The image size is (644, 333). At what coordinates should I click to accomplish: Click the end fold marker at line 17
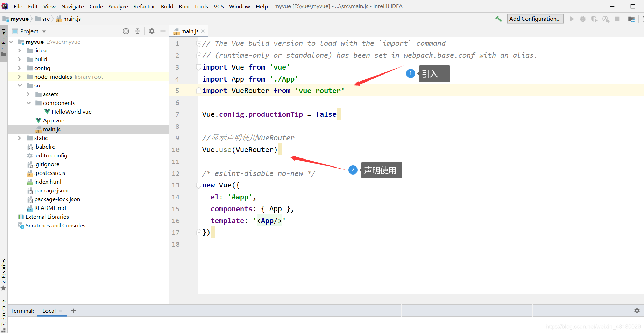pyautogui.click(x=199, y=232)
